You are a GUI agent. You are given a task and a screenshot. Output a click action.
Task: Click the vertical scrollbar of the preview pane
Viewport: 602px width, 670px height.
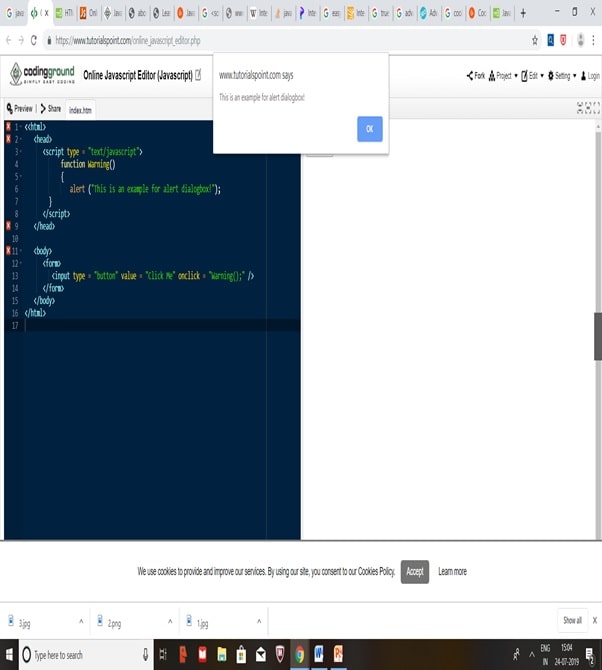(598, 336)
